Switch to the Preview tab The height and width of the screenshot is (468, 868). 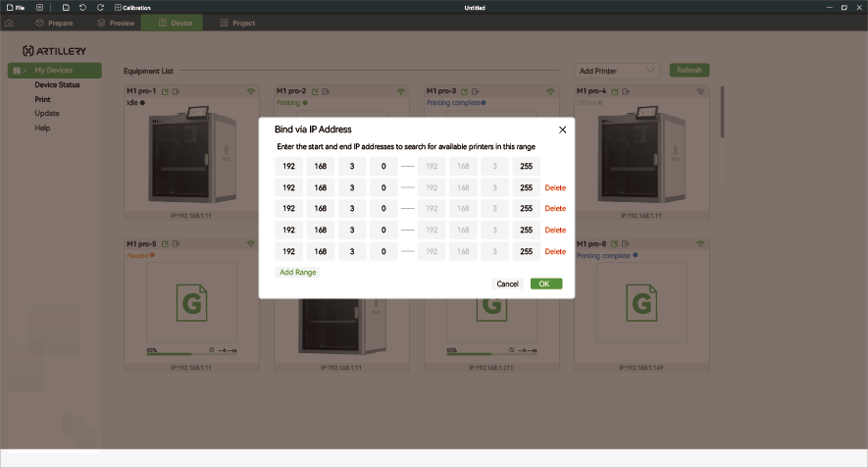point(116,24)
